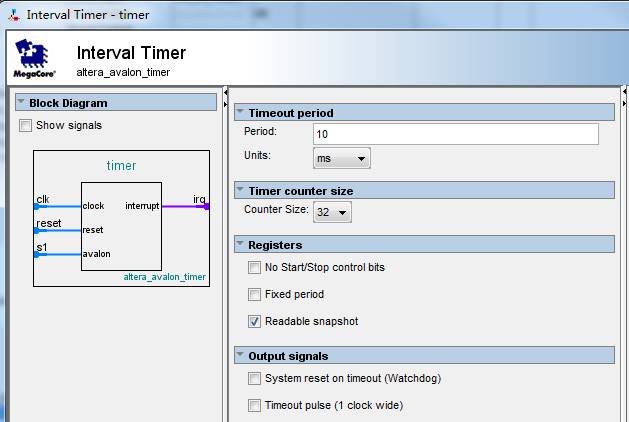Viewport: 629px width, 422px height.
Task: Click the irq interrupt port endpoint
Action: [207, 206]
